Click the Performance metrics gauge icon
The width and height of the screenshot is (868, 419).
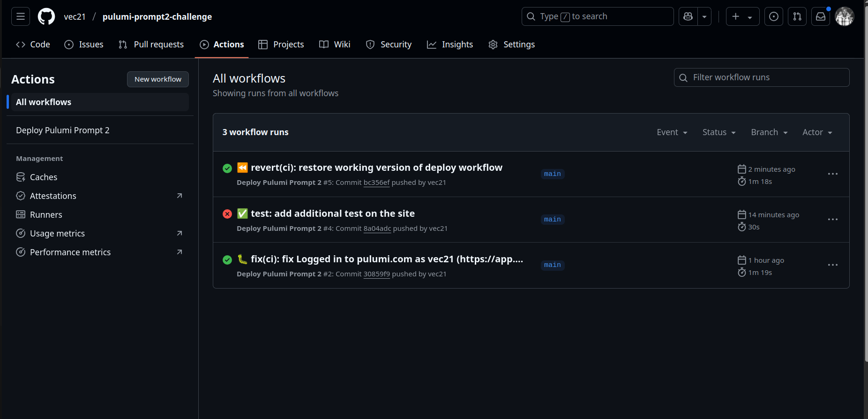click(x=21, y=252)
